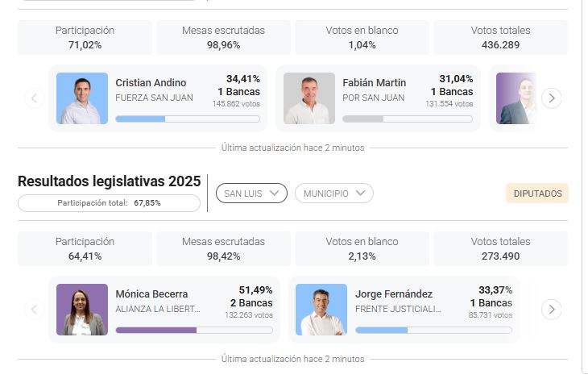The height and width of the screenshot is (383, 588).
Task: Open the Cristian Andino name link
Action: (151, 83)
